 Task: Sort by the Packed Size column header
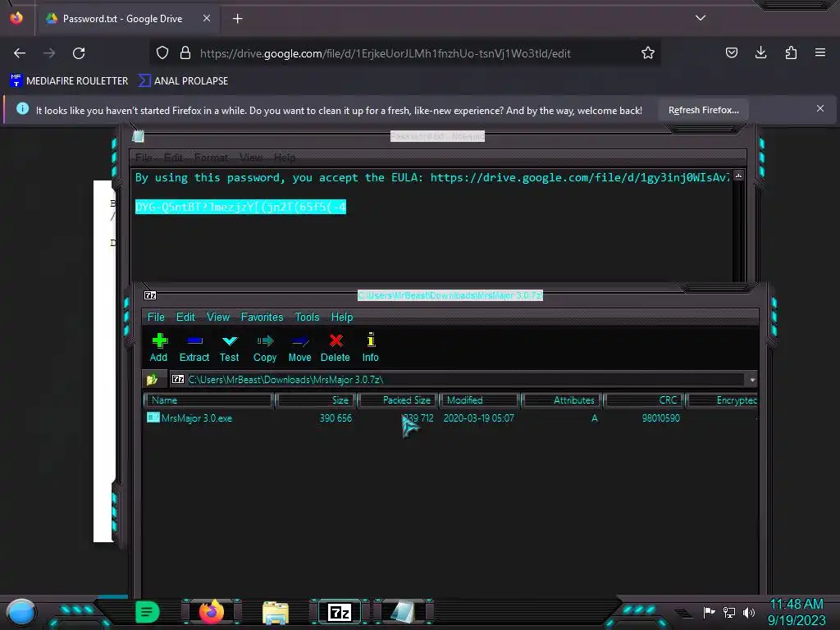click(398, 400)
